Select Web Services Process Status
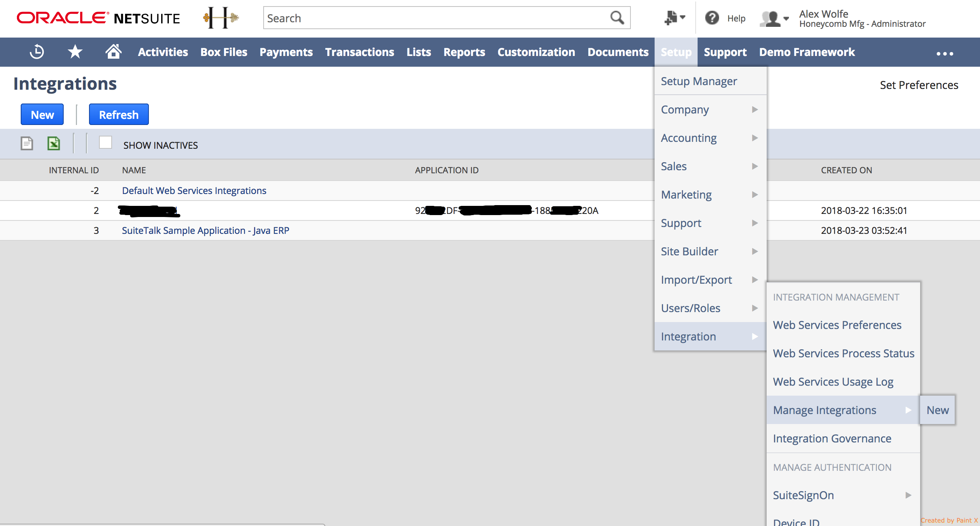 coord(843,353)
